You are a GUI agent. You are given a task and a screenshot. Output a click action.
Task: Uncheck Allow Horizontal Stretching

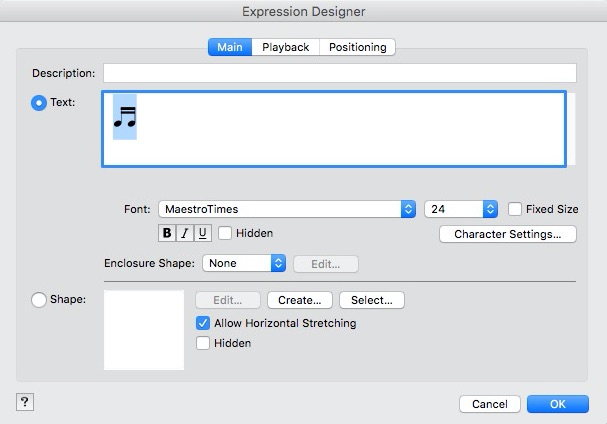[203, 323]
